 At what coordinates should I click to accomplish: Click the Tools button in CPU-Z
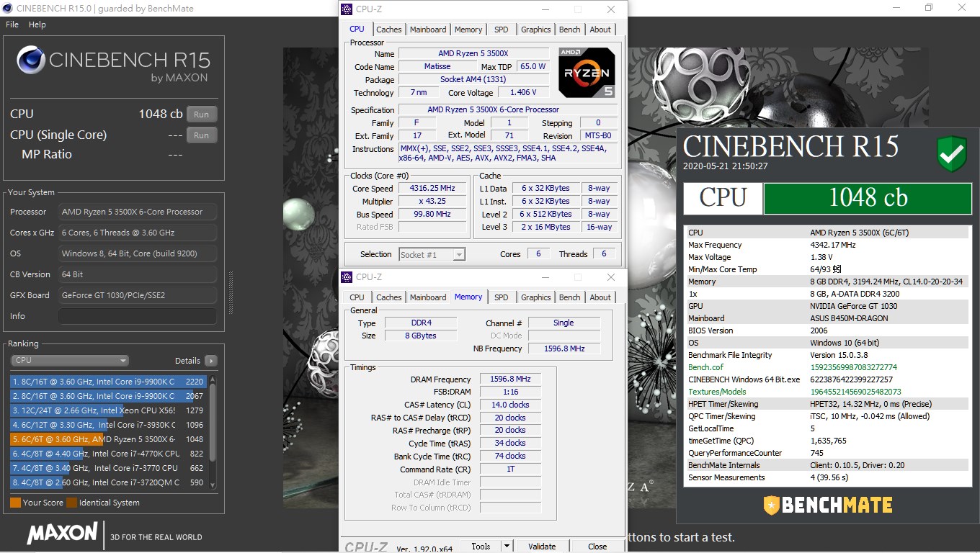(481, 547)
